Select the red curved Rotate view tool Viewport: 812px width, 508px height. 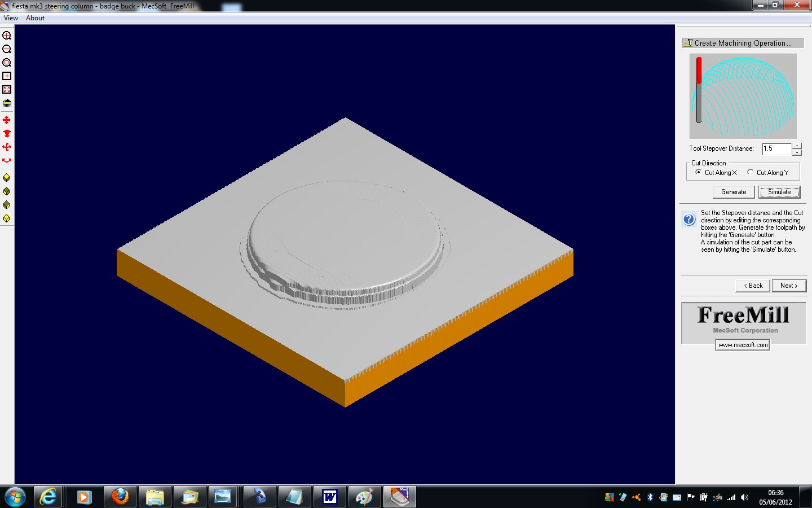click(x=7, y=161)
